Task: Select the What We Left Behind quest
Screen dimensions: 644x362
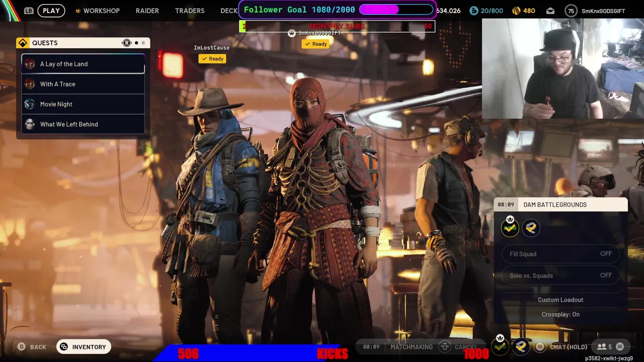Action: (x=83, y=124)
